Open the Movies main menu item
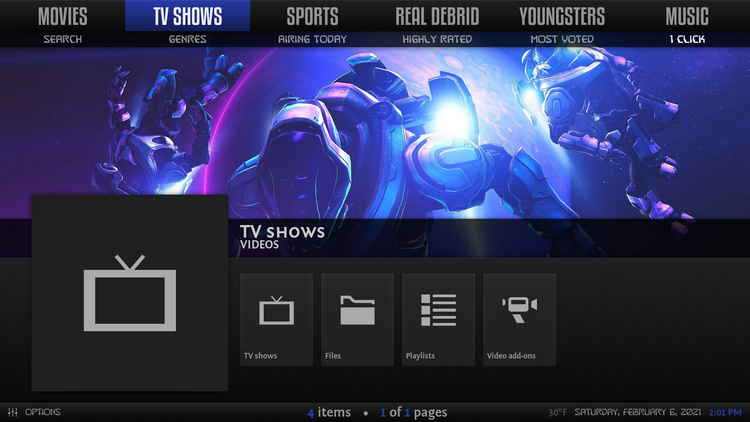 [x=63, y=16]
